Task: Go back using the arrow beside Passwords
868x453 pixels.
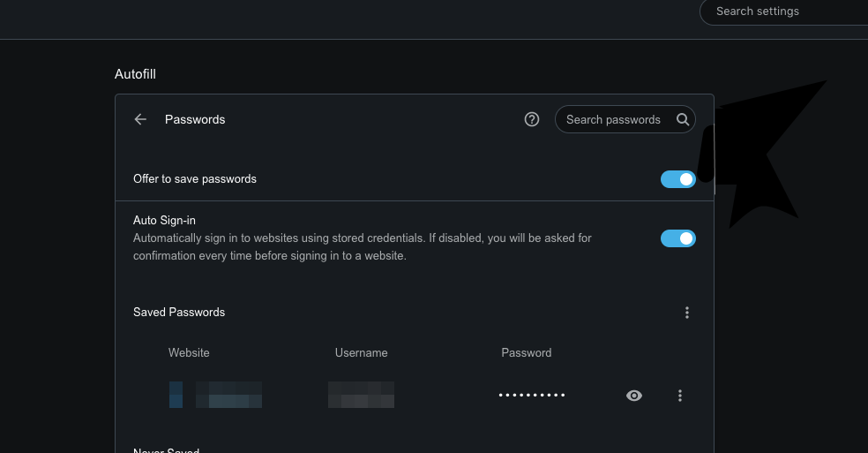Action: tap(140, 119)
